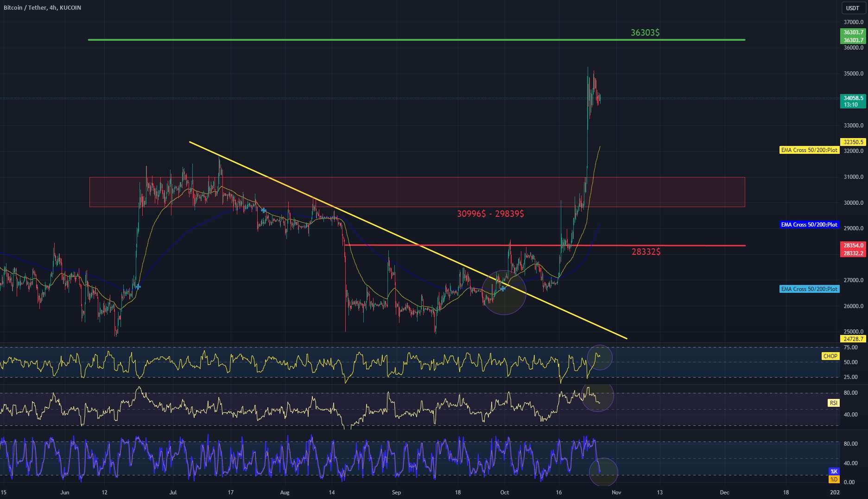Select the red horizontal support line

click(x=545, y=245)
